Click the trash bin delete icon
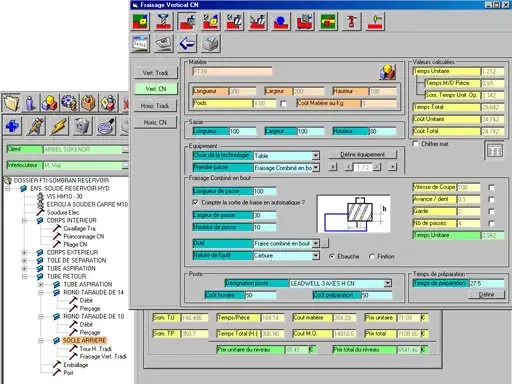 point(83,126)
